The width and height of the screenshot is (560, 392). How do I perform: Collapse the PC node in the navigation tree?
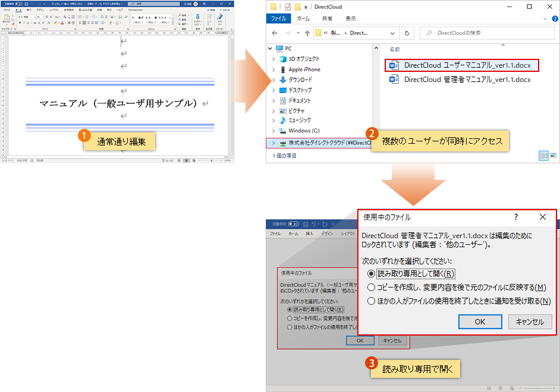point(270,49)
